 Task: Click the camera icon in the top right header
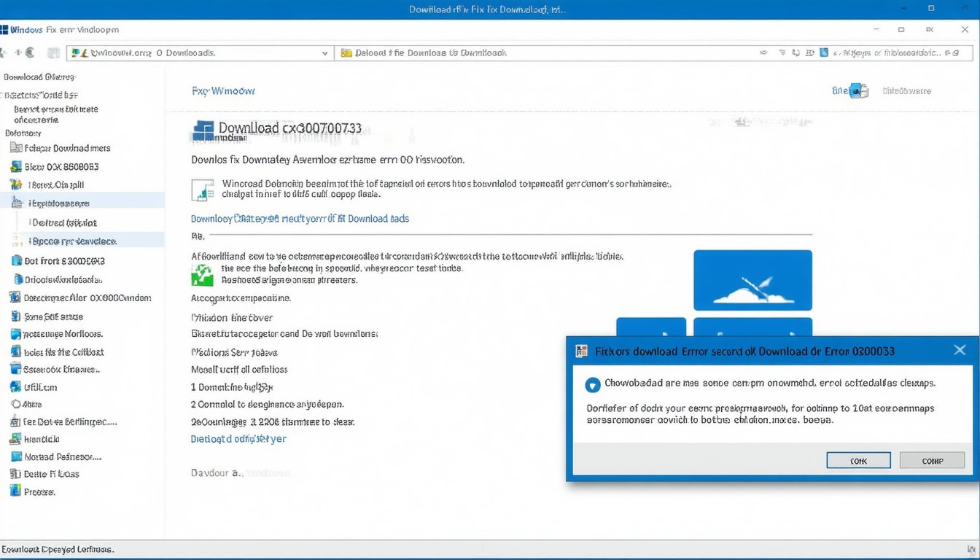[x=859, y=91]
